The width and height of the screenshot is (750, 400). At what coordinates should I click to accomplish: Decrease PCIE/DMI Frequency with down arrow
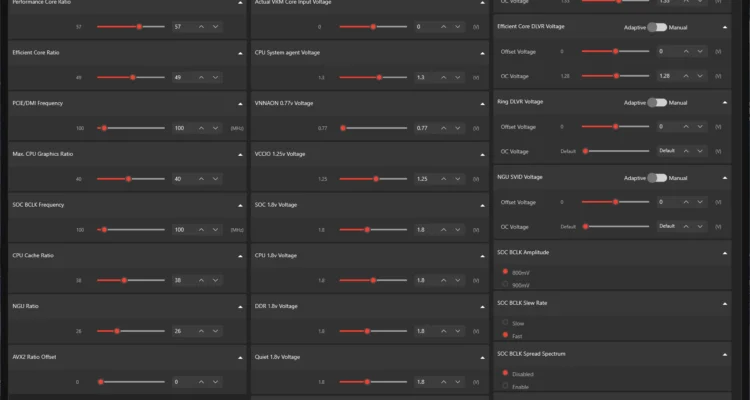(x=215, y=128)
